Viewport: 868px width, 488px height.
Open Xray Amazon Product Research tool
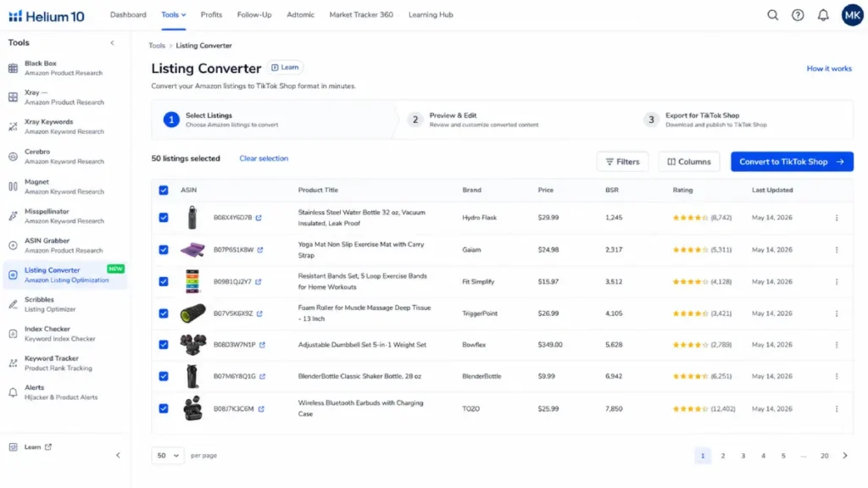[x=64, y=97]
